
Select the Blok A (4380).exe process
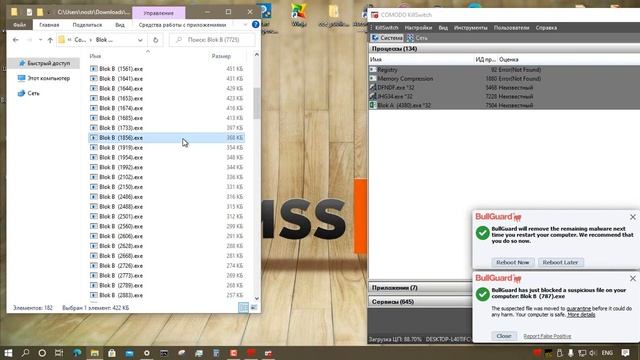pos(504,105)
